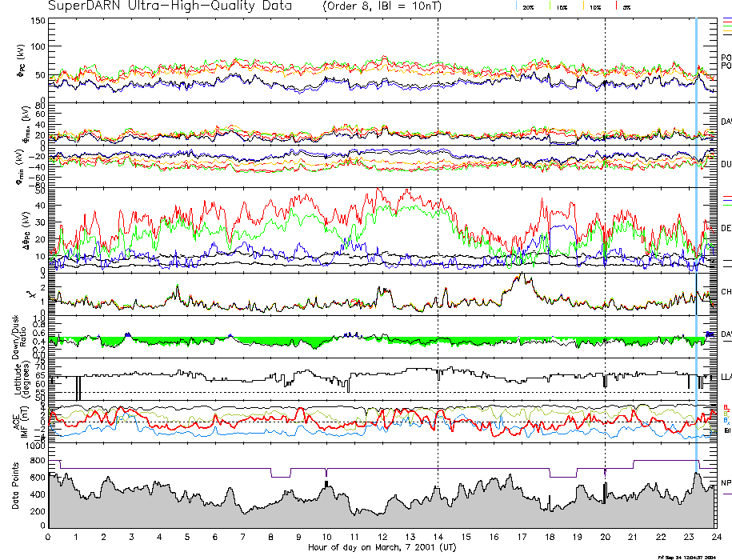Click the hour 12 tick on x-axis
The image size is (732, 560).
382,537
